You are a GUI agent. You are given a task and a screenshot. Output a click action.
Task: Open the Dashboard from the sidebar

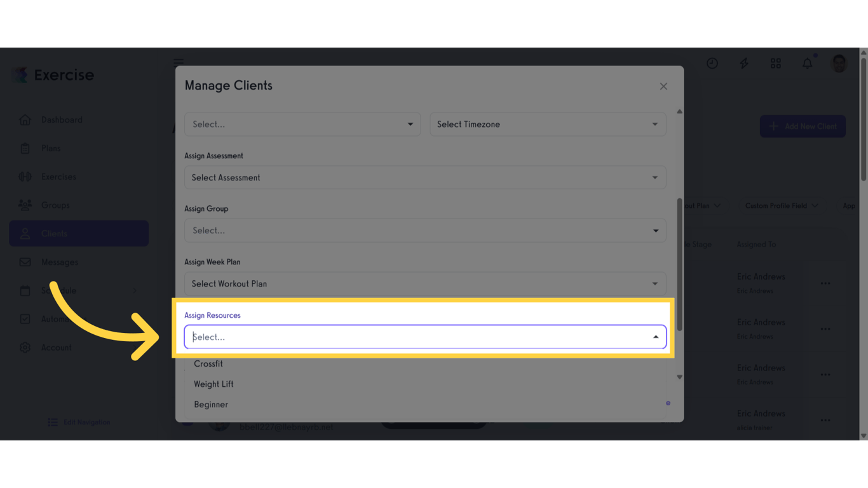click(62, 119)
